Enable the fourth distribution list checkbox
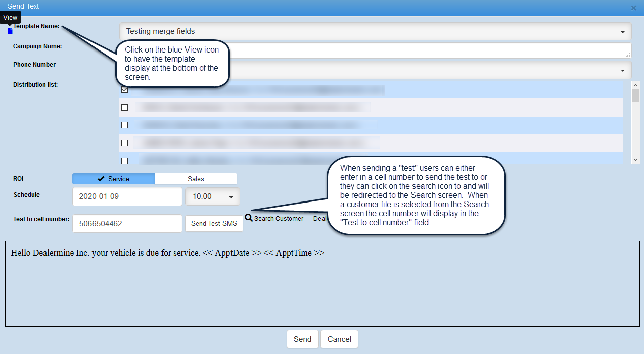Screen dimensions: 644x354 click(125, 143)
